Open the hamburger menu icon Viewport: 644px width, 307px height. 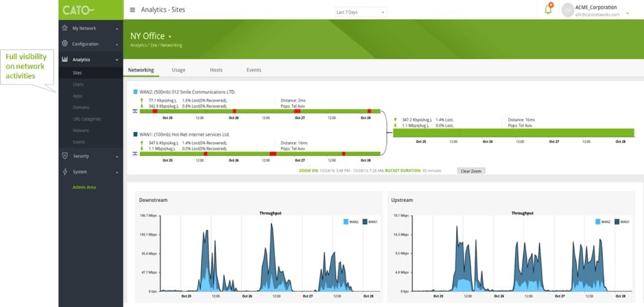pos(132,10)
